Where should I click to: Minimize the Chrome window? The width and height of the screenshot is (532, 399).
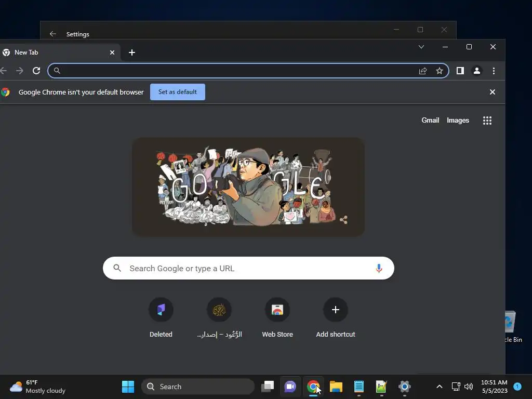(445, 47)
